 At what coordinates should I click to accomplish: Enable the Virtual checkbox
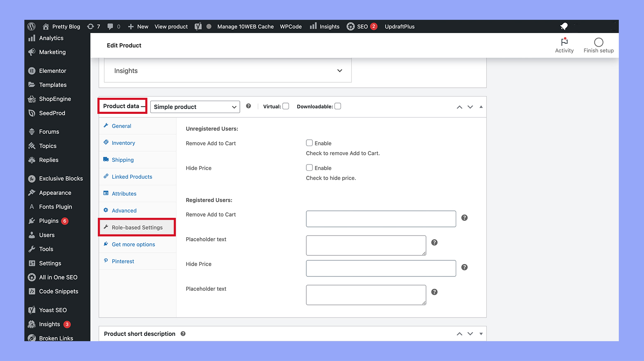click(286, 106)
